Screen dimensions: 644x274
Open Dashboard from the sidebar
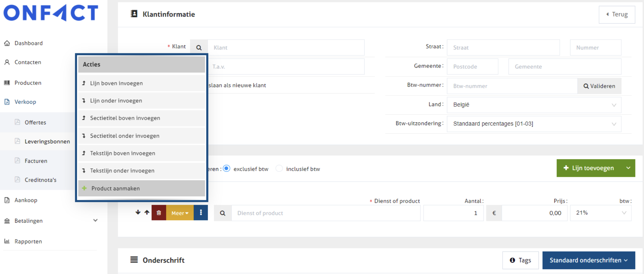(x=28, y=43)
